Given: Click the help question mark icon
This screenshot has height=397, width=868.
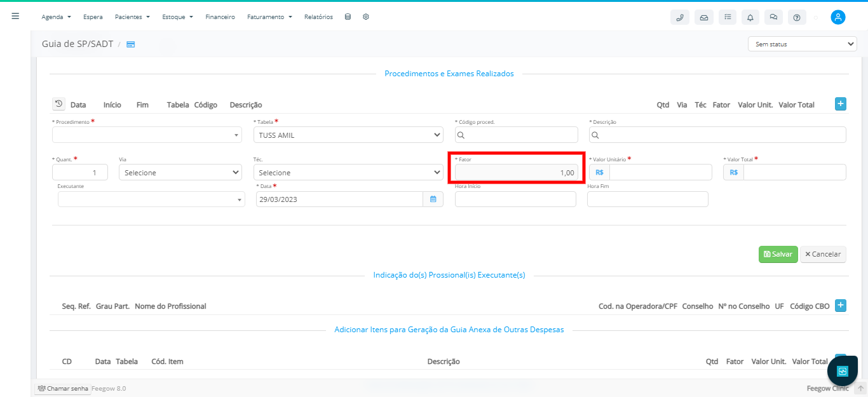Looking at the screenshot, I should pos(797,17).
